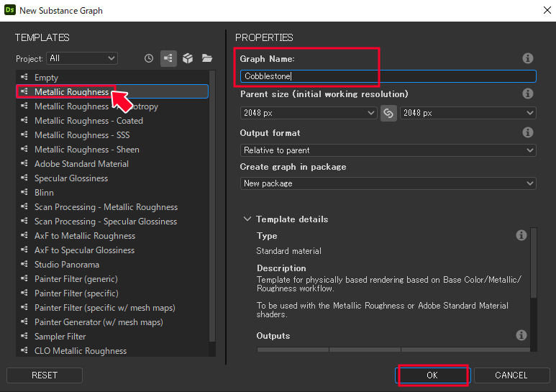Click the Template details vertical scrollbar
Screen dimensions: 556x392
533,263
